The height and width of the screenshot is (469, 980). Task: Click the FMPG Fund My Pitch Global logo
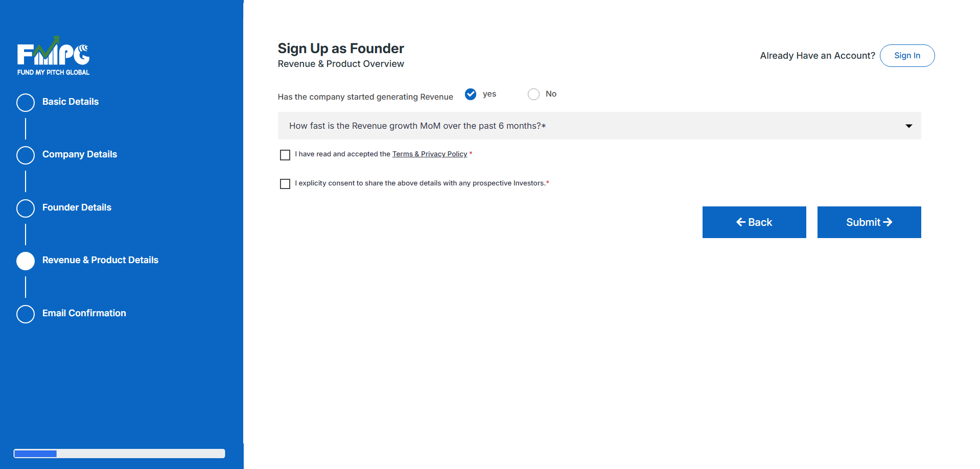53,56
